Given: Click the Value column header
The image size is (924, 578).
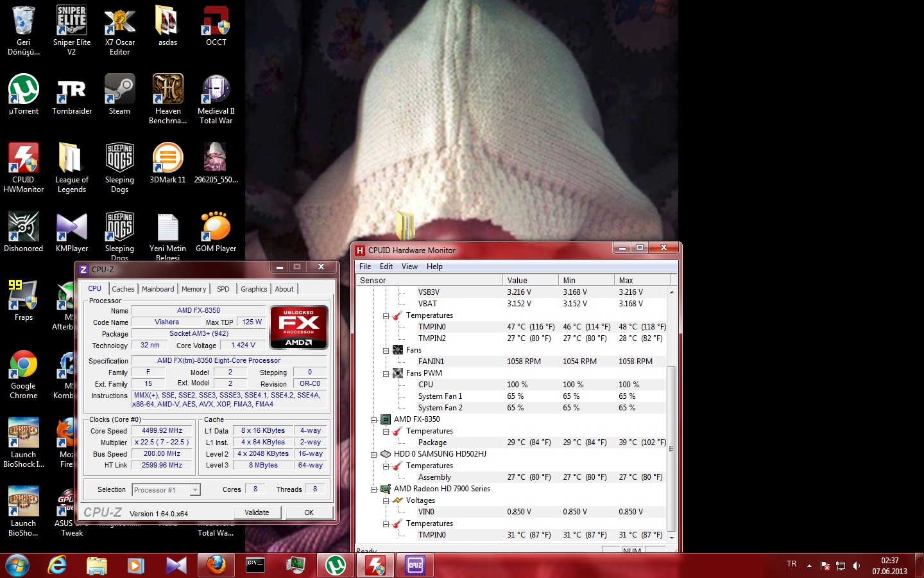Looking at the screenshot, I should click(531, 280).
